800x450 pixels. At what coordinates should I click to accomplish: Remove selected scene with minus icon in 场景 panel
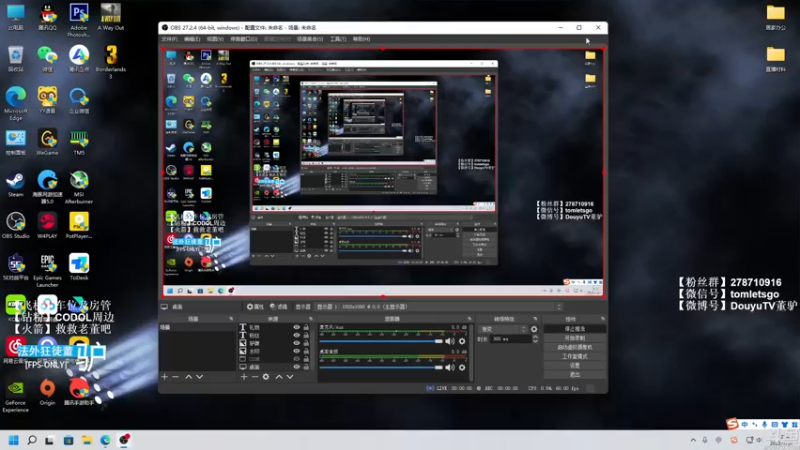click(176, 377)
